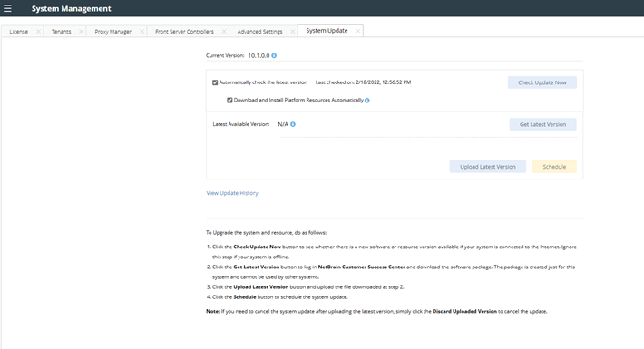Close the Front Server Controllers tab

point(224,31)
